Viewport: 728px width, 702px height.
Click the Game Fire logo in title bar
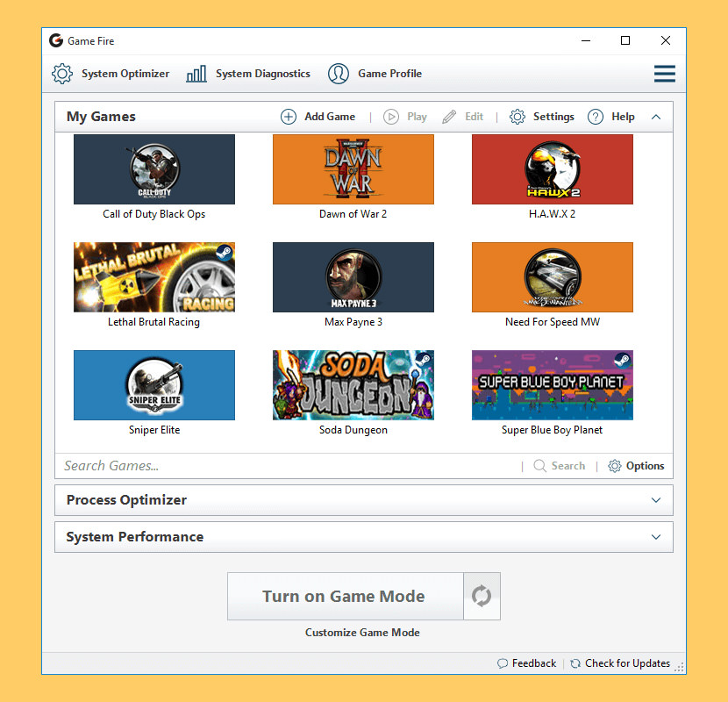56,41
